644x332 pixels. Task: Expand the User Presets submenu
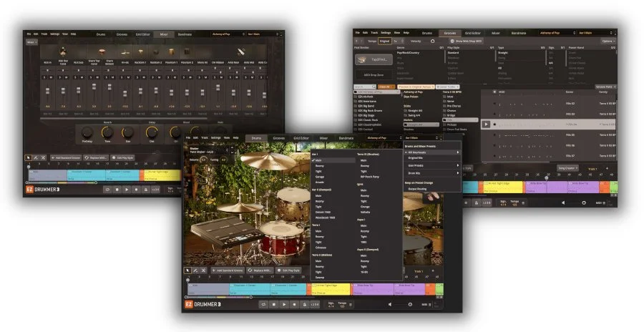pos(431,165)
